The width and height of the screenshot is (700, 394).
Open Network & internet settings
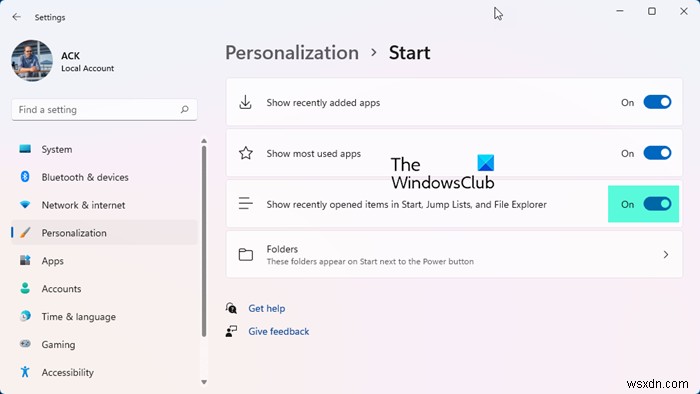[104, 205]
